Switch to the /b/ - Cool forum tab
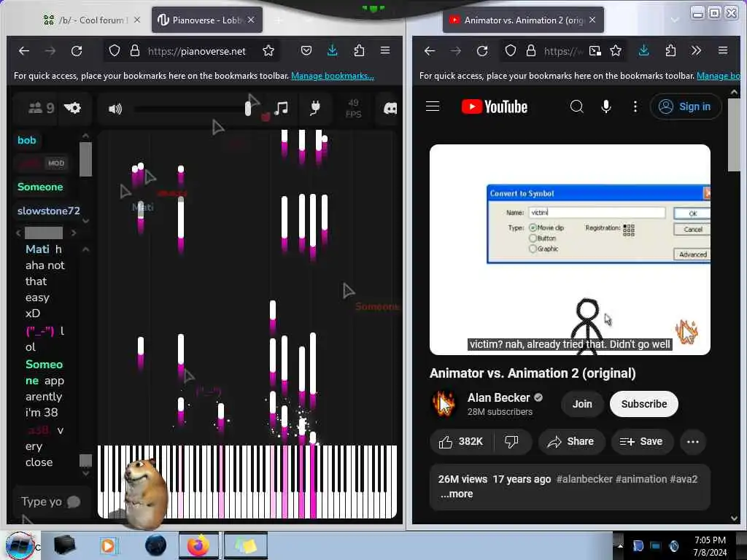This screenshot has height=560, width=747. click(91, 20)
